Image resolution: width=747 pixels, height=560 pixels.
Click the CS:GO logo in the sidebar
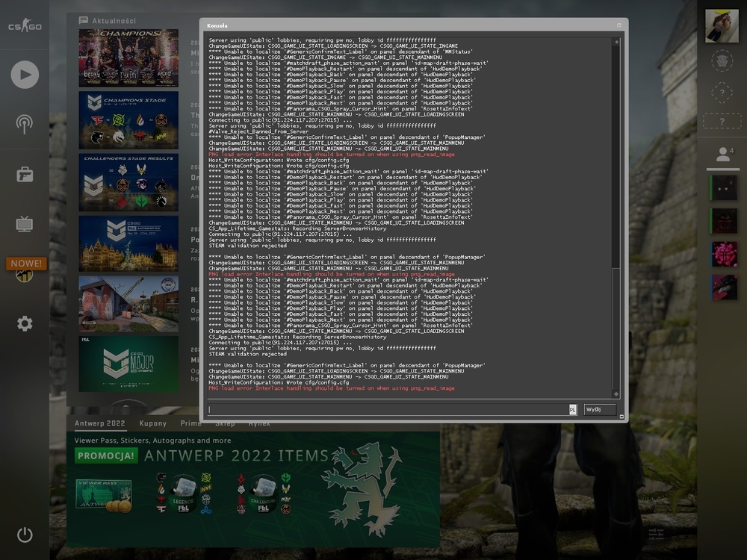tap(25, 25)
